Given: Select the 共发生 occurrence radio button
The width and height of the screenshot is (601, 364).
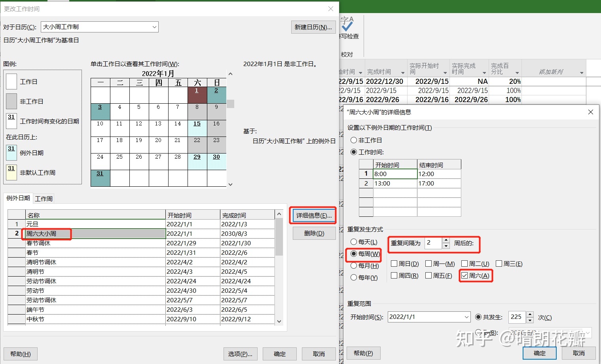Looking at the screenshot, I should (x=478, y=317).
